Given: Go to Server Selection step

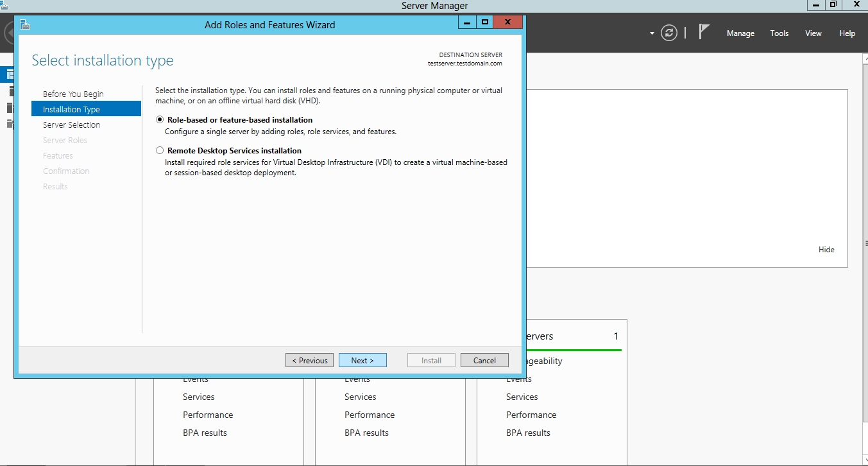Looking at the screenshot, I should point(72,125).
